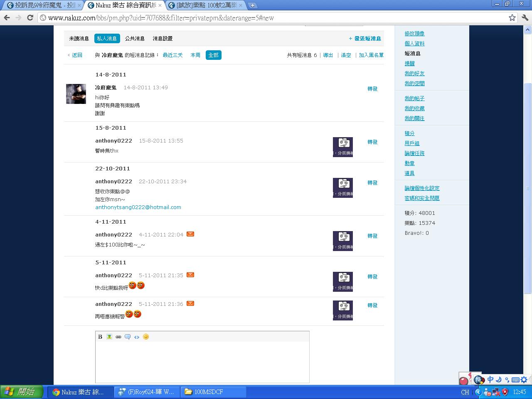Switch to 未讀消息 tab
This screenshot has height=399, width=532.
point(79,38)
